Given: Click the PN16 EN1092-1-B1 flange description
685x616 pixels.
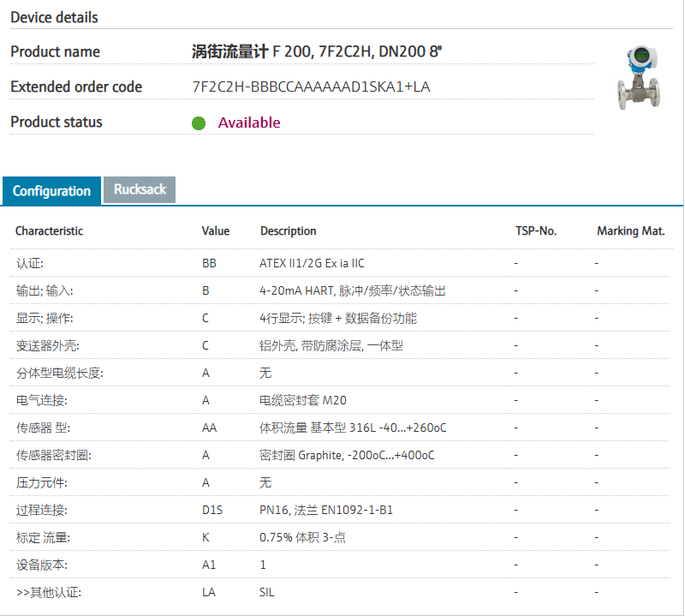Looking at the screenshot, I should pyautogui.click(x=326, y=510).
